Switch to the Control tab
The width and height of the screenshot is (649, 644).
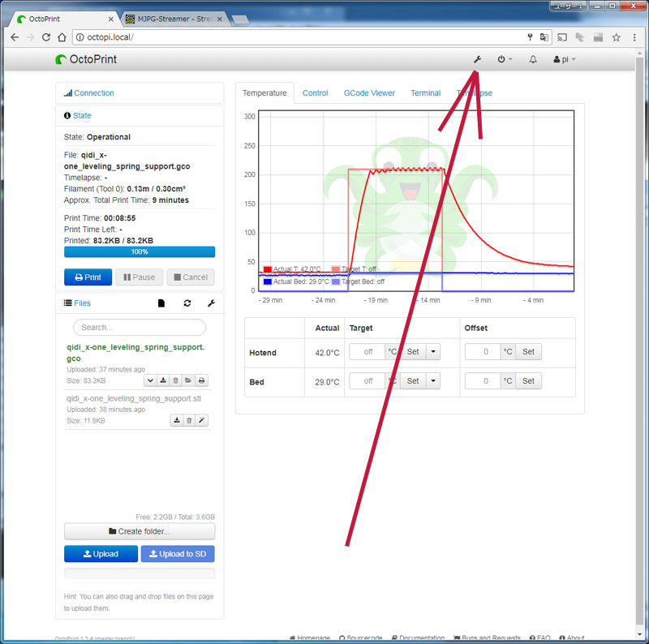pyautogui.click(x=315, y=93)
